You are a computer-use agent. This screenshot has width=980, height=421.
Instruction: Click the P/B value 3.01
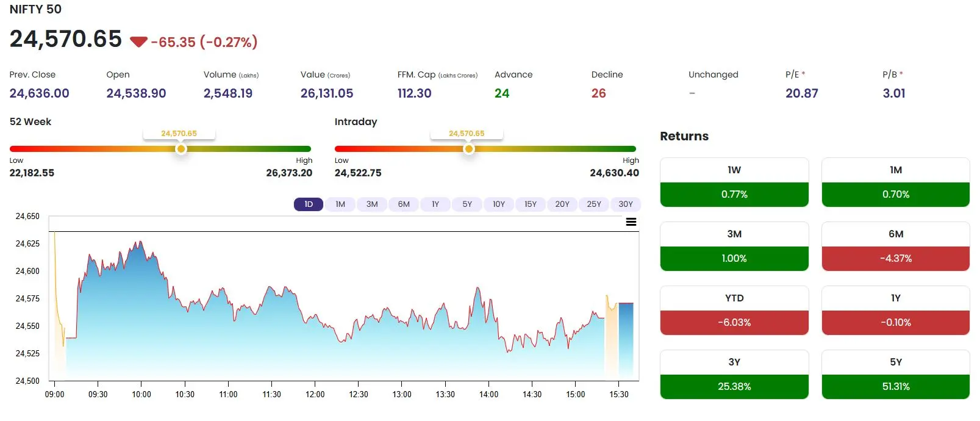tap(894, 93)
